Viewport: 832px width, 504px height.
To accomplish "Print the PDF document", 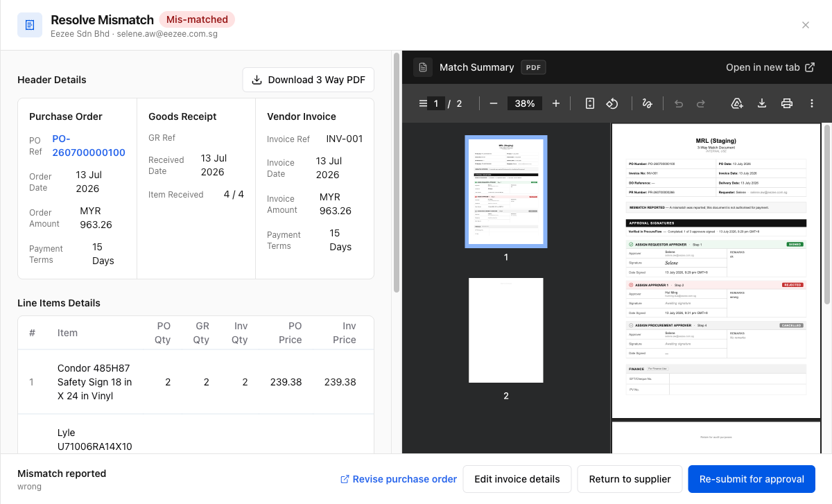I will [787, 103].
